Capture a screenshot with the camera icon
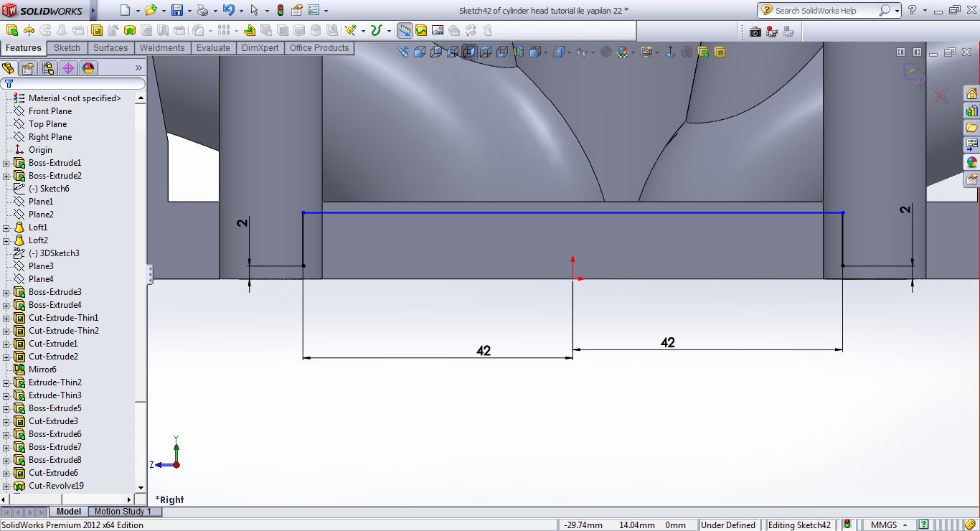Screen dimensions: 980x531 (x=755, y=31)
